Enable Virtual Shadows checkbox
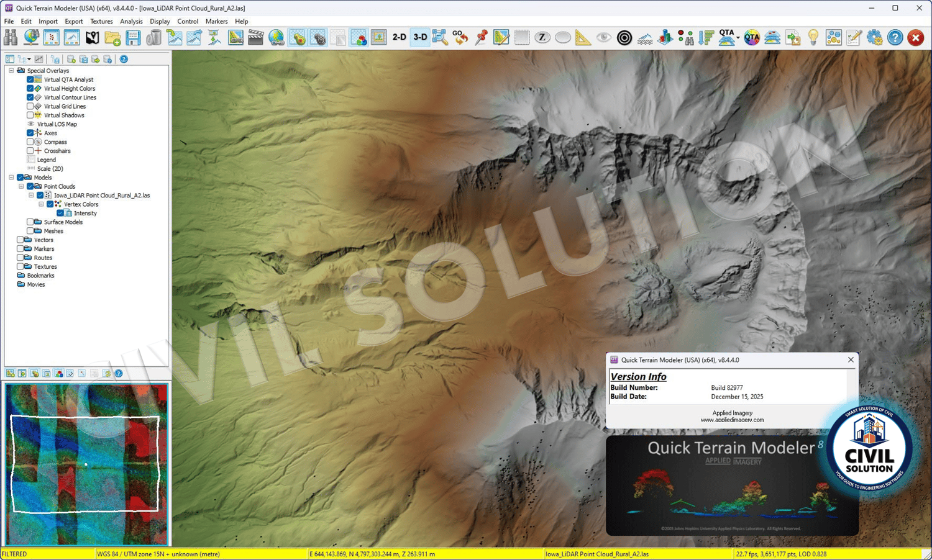The width and height of the screenshot is (932, 560). click(30, 115)
